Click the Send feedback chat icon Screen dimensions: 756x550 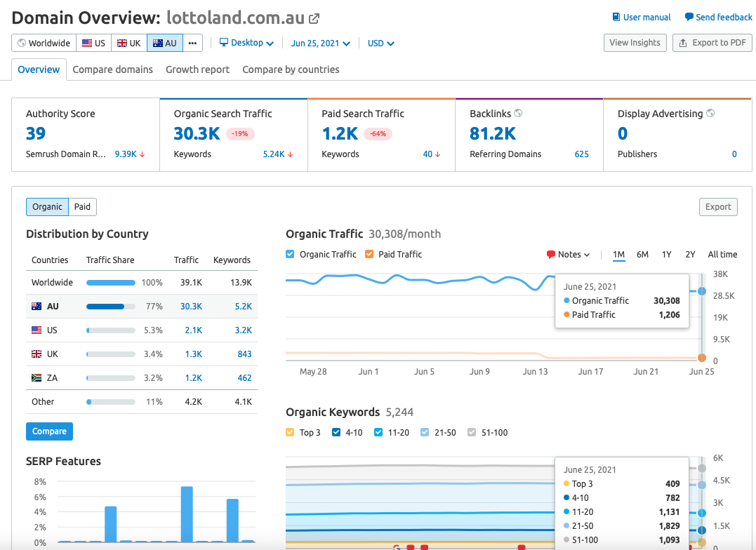tap(689, 18)
